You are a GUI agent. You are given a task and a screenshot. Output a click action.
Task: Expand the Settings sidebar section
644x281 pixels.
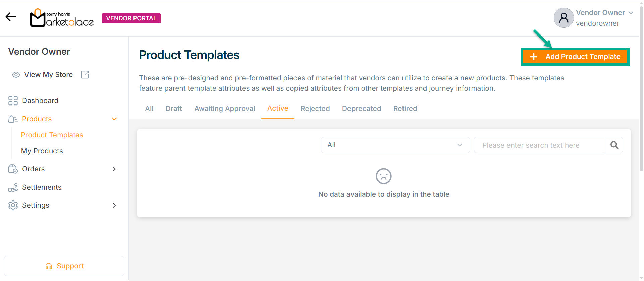point(114,205)
